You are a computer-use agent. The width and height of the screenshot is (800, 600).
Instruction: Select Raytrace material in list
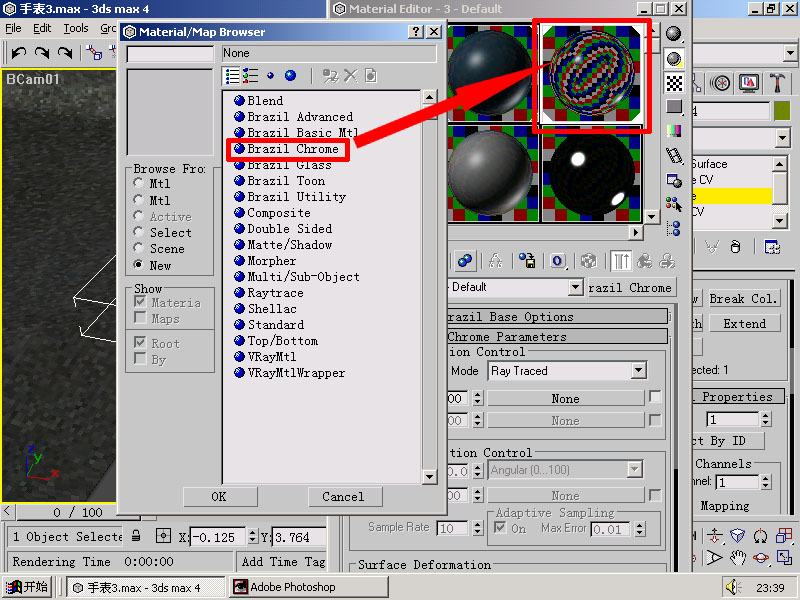pos(269,293)
